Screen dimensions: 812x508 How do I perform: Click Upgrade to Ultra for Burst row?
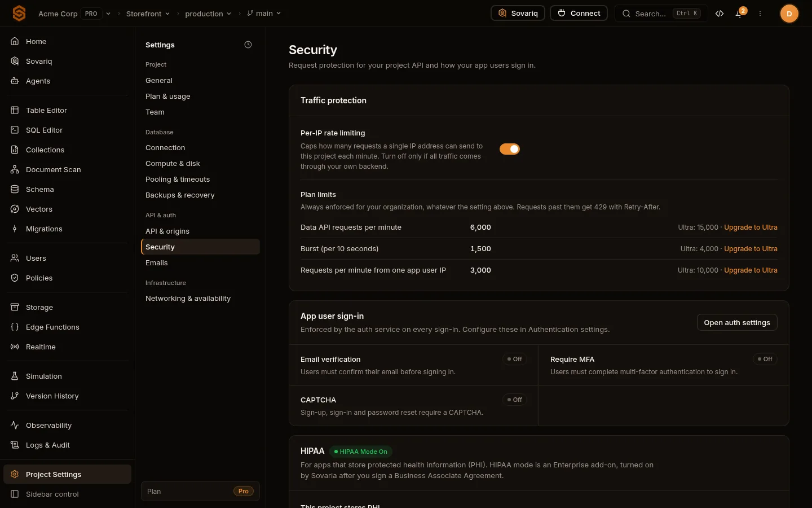pos(751,249)
